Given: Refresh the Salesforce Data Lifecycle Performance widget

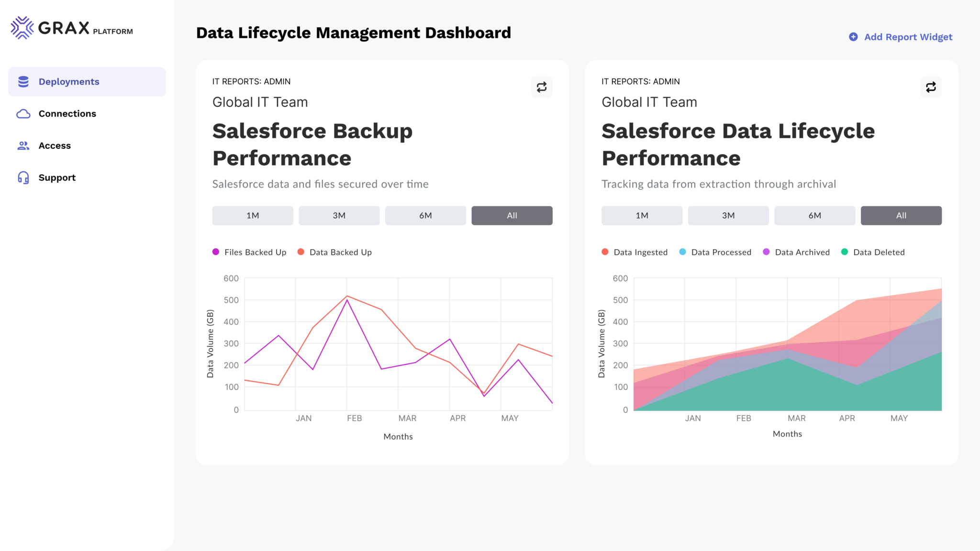Looking at the screenshot, I should coord(931,87).
